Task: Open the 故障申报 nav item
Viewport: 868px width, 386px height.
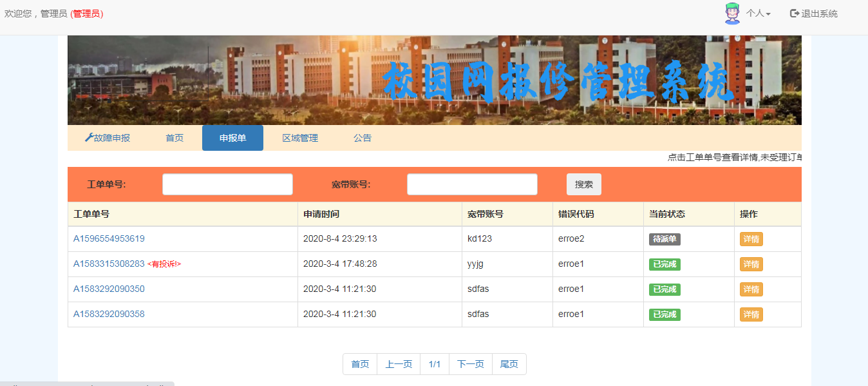Action: (x=108, y=138)
